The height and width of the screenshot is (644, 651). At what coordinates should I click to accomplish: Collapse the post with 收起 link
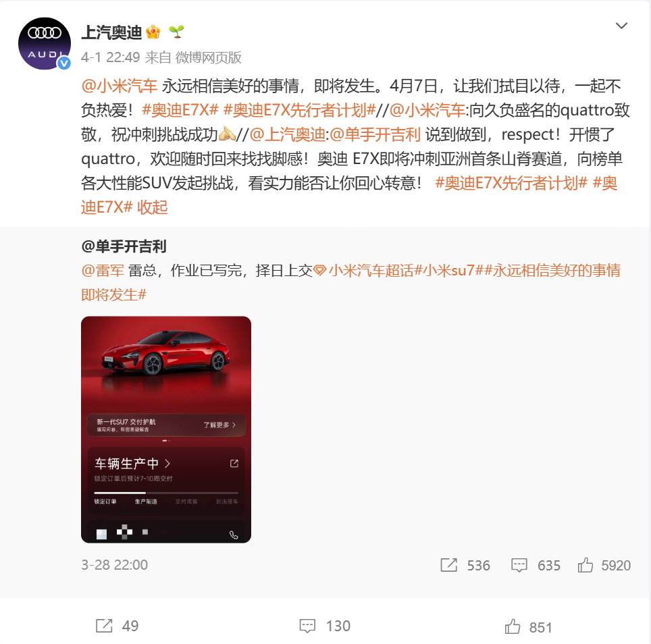[x=153, y=207]
